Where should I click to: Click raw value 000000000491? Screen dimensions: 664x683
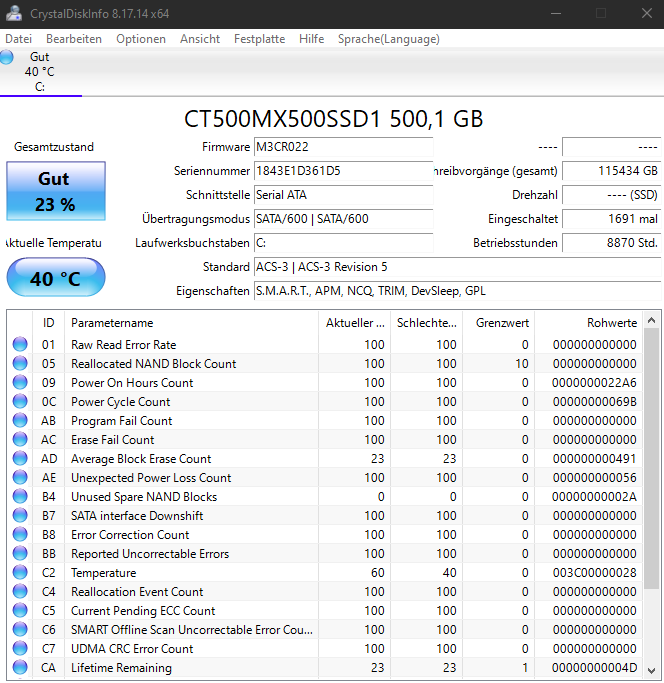[594, 458]
